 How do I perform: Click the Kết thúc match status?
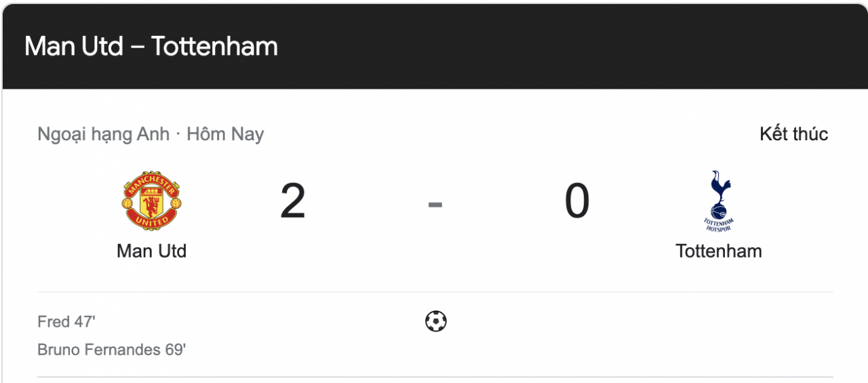pos(793,134)
